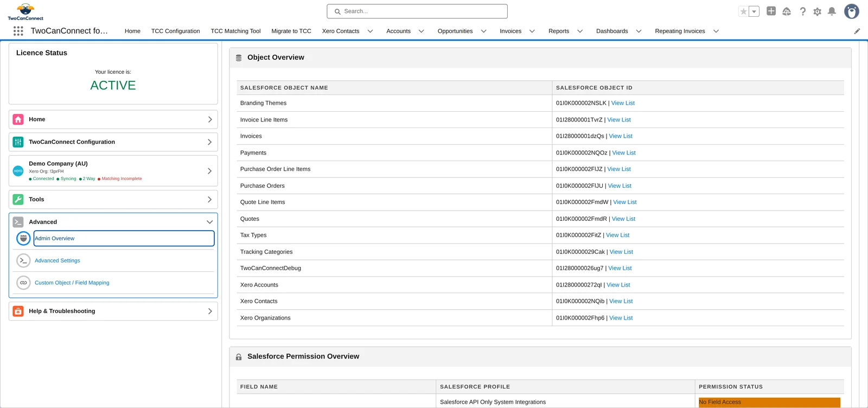This screenshot has height=408, width=868.
Task: Go to the Home navigation tab
Action: (132, 31)
